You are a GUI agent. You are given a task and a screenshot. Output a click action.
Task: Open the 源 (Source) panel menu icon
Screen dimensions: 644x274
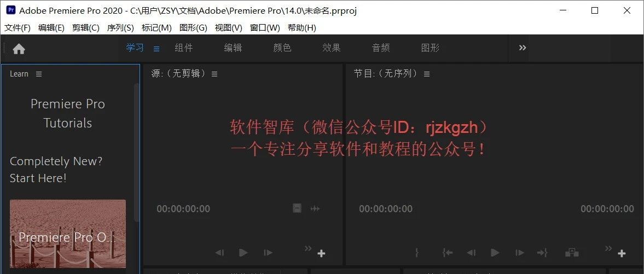[x=214, y=74]
